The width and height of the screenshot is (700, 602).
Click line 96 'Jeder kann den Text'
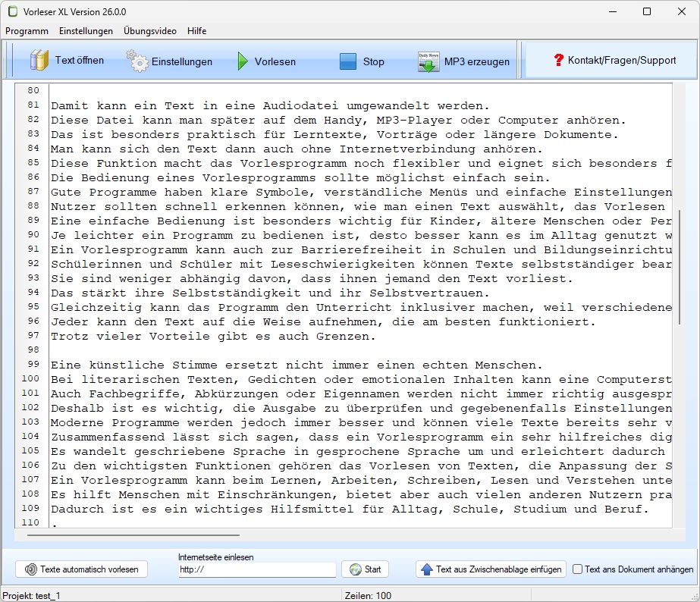(323, 321)
